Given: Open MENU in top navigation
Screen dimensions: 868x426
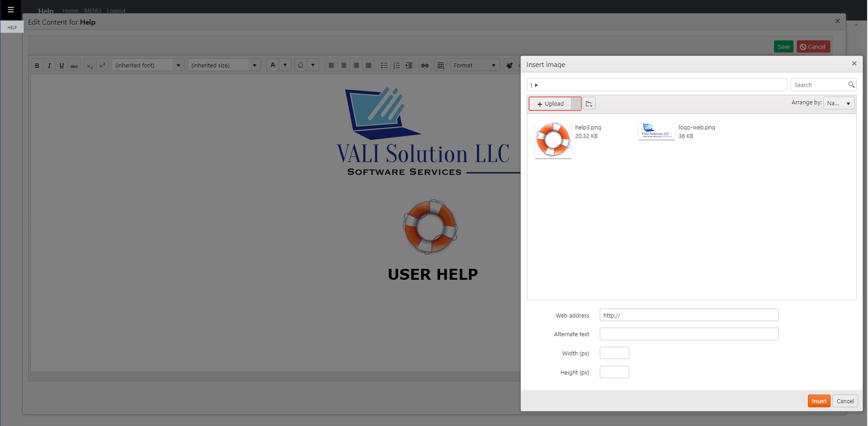Looking at the screenshot, I should (x=92, y=10).
